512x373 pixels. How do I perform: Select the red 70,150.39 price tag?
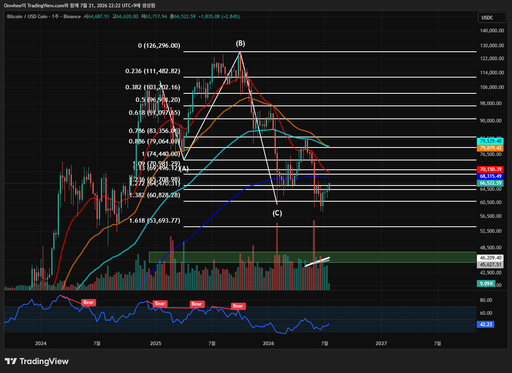pos(490,169)
